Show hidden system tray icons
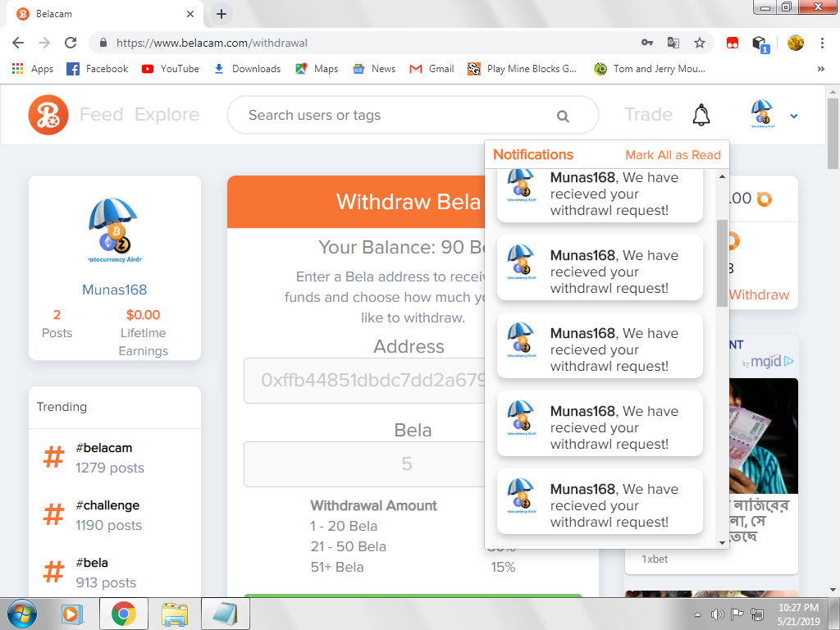The image size is (840, 630). (x=697, y=614)
